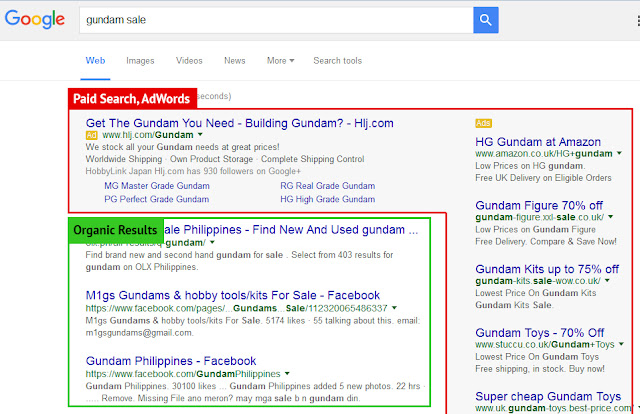Open Gundam Toys - 70% Off ad
The image size is (640, 414).
point(540,333)
